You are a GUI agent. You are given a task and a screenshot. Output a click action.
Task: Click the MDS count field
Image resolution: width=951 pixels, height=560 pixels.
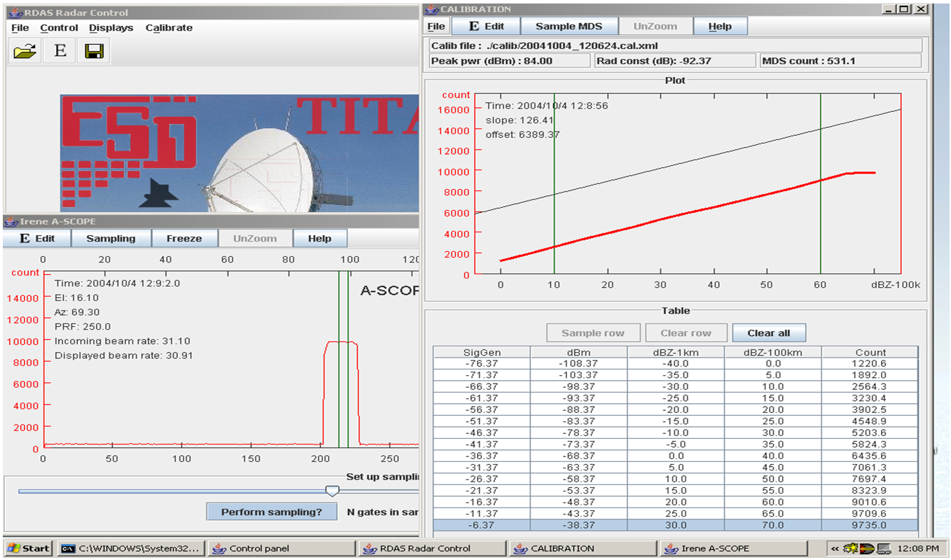click(x=840, y=61)
